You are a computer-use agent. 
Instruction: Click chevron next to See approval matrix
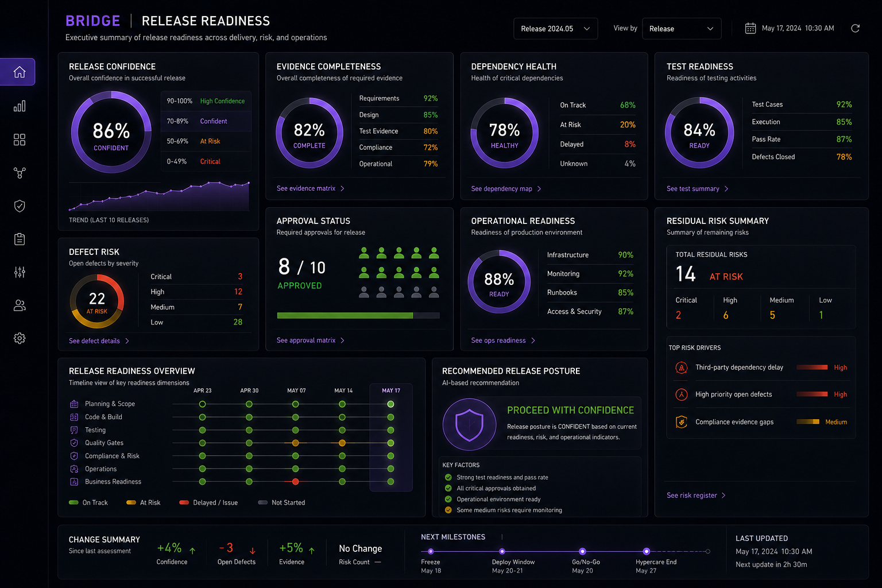point(342,341)
